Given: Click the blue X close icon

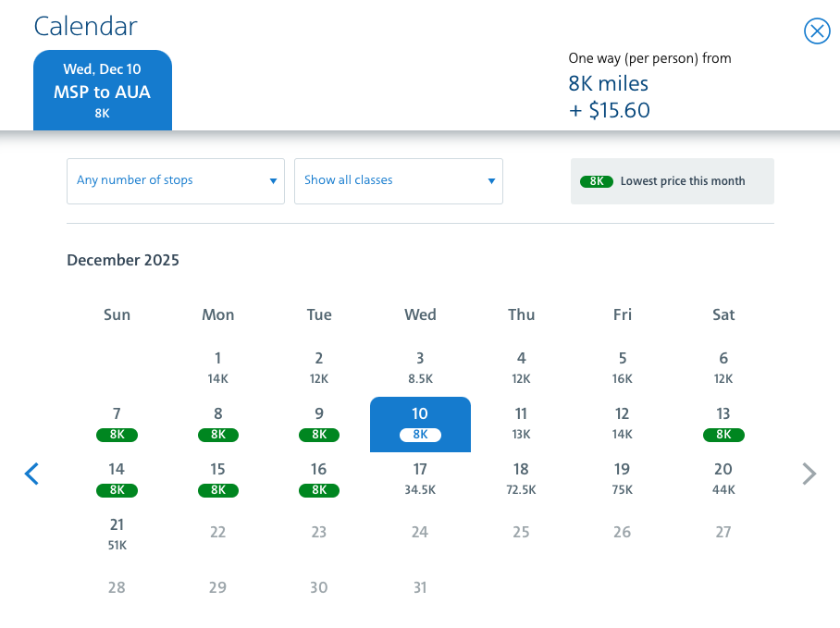Looking at the screenshot, I should (x=817, y=31).
